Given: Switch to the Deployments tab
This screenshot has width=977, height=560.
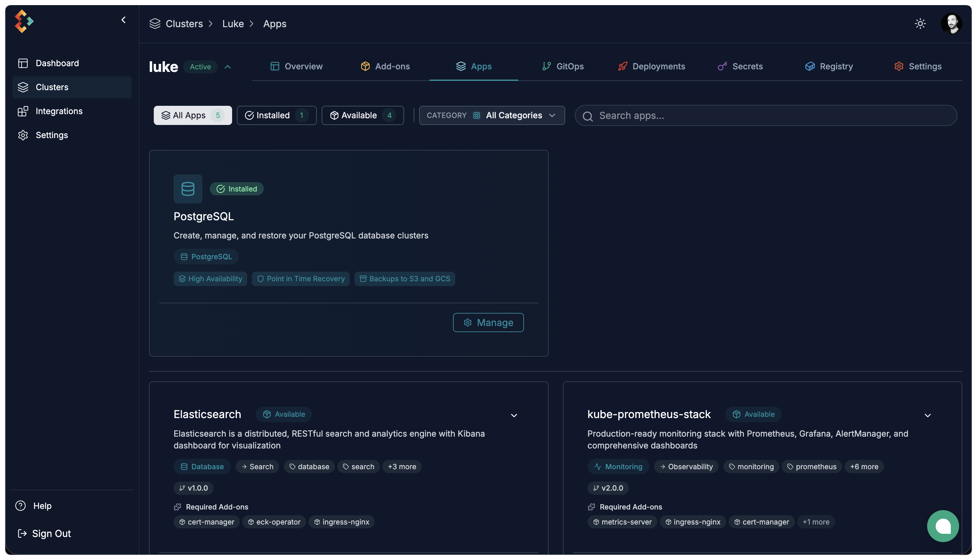Looking at the screenshot, I should pos(651,66).
